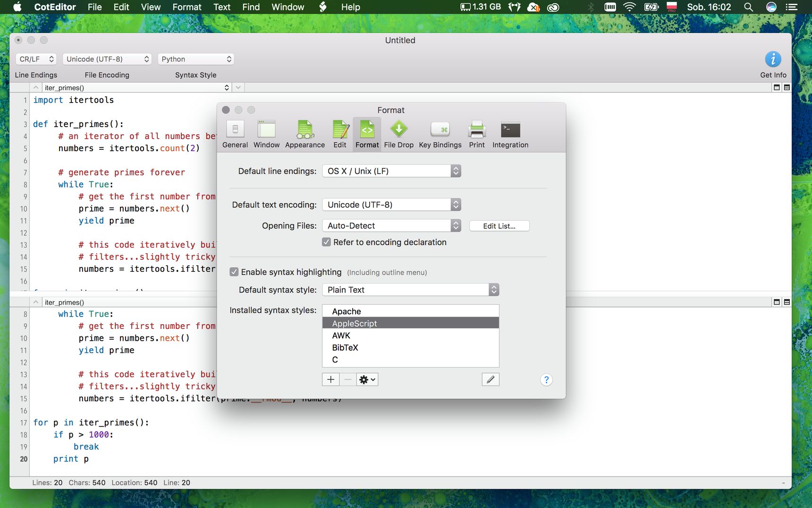Click the Edit List... button
Image resolution: width=812 pixels, height=508 pixels.
(x=499, y=226)
